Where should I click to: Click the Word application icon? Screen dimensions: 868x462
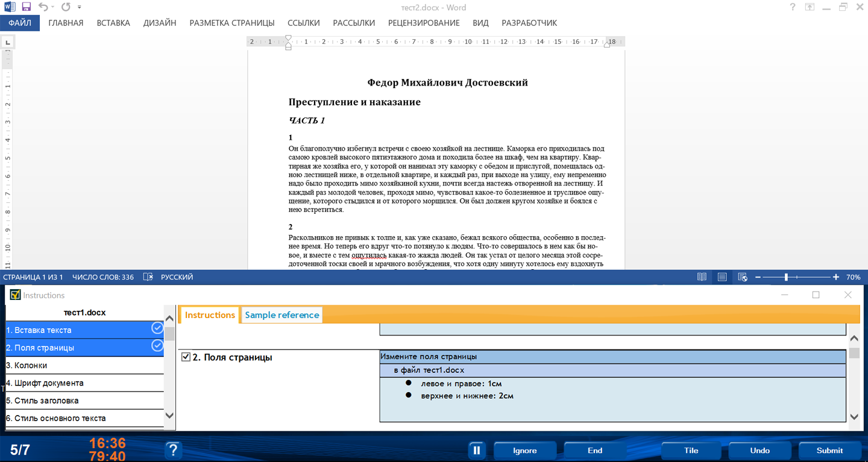[x=10, y=7]
